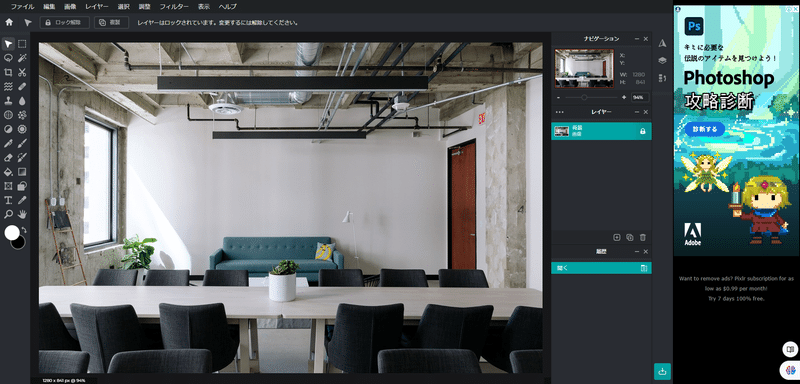The height and width of the screenshot is (384, 800).
Task: Go to the Home icon
Action: click(x=9, y=22)
